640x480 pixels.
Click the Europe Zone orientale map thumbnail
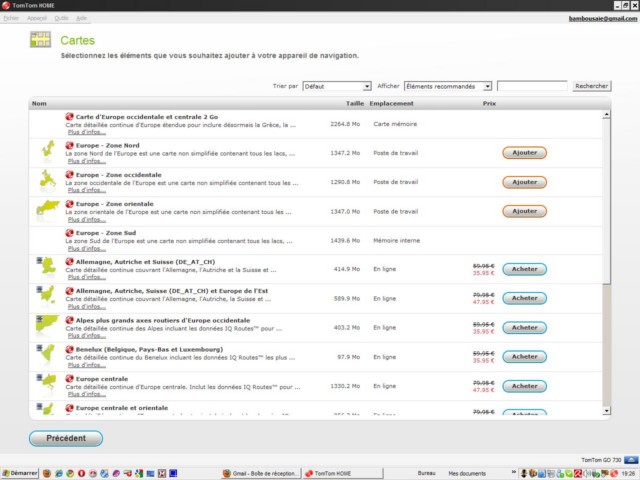coord(48,207)
